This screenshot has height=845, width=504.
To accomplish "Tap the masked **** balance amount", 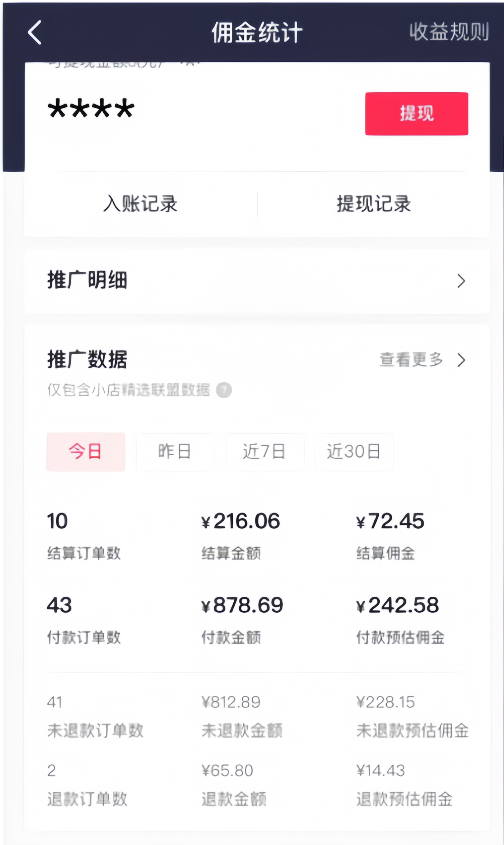I will 91,109.
